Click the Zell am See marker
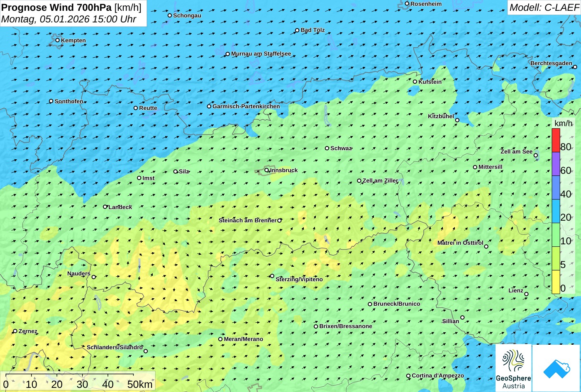581x392 pixels. point(536,156)
